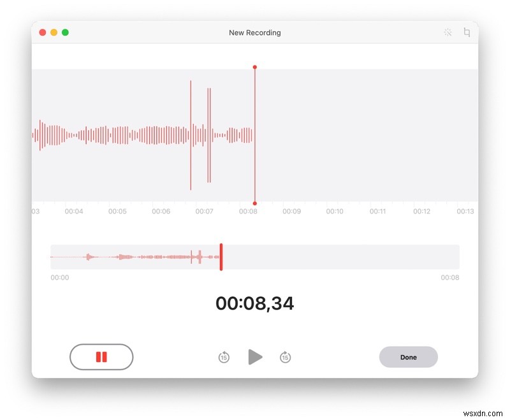Open the Trim tool icon
Image resolution: width=510 pixels, height=420 pixels.
coord(467,32)
